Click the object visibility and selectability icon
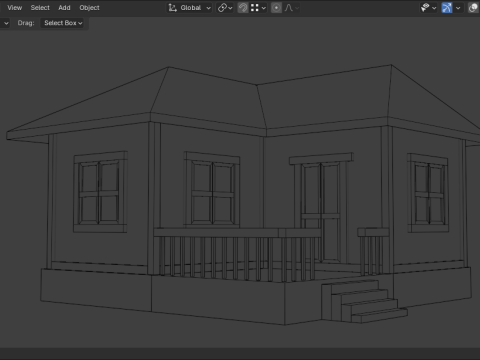Image resolution: width=480 pixels, height=360 pixels. coord(425,8)
